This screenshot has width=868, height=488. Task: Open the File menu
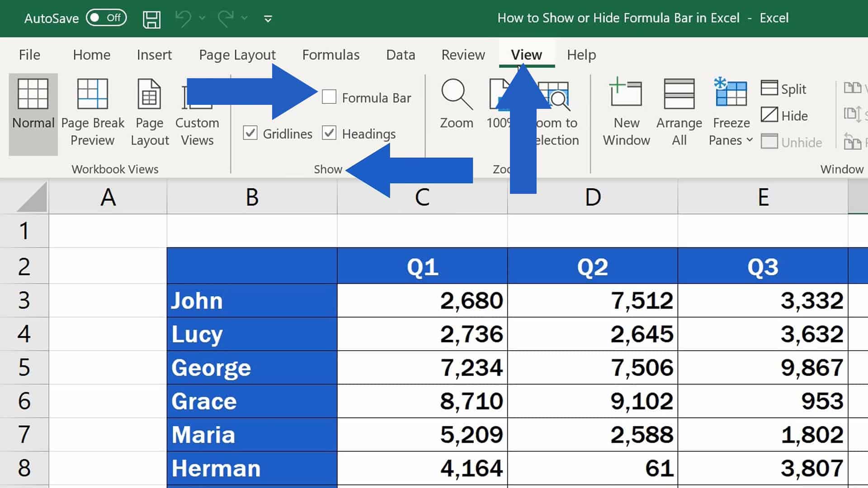point(29,54)
